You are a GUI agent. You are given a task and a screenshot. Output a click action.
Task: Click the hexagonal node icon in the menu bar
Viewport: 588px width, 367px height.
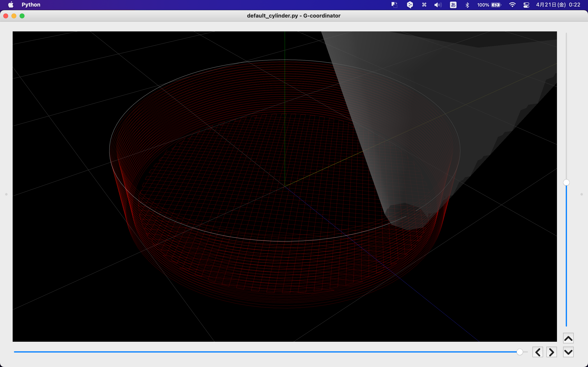410,5
